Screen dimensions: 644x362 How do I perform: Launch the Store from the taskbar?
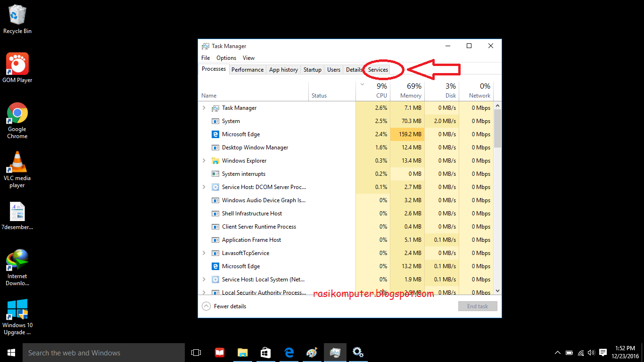click(266, 353)
